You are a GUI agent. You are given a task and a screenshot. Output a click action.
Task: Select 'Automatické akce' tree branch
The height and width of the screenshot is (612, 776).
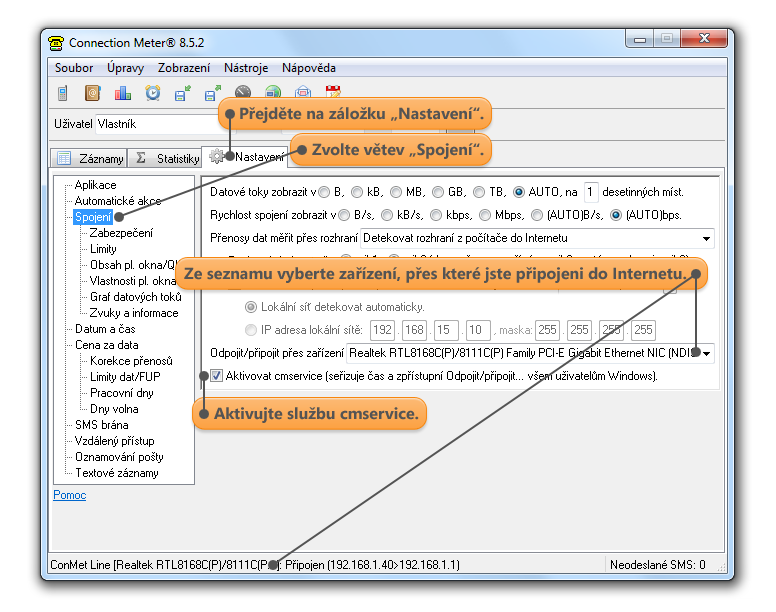pos(118,201)
